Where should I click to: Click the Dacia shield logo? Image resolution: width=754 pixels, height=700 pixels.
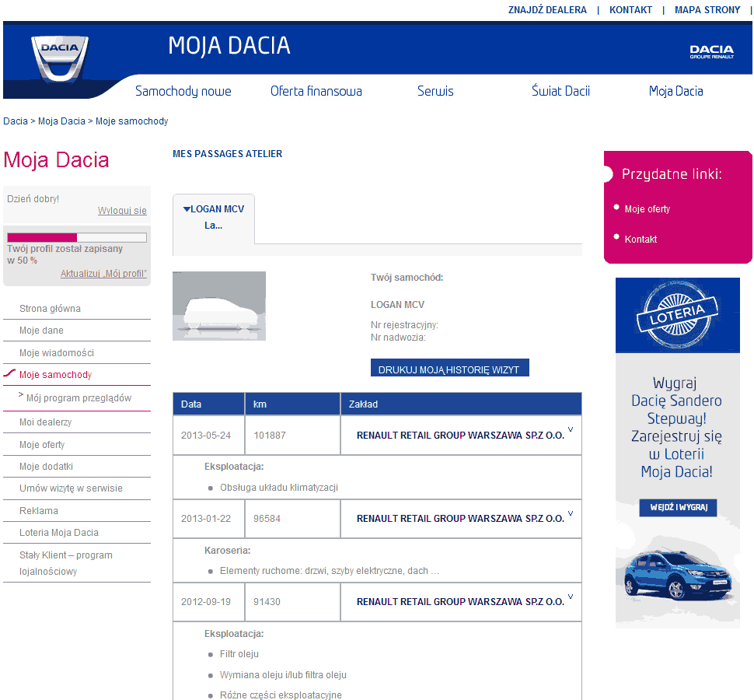coord(60,58)
